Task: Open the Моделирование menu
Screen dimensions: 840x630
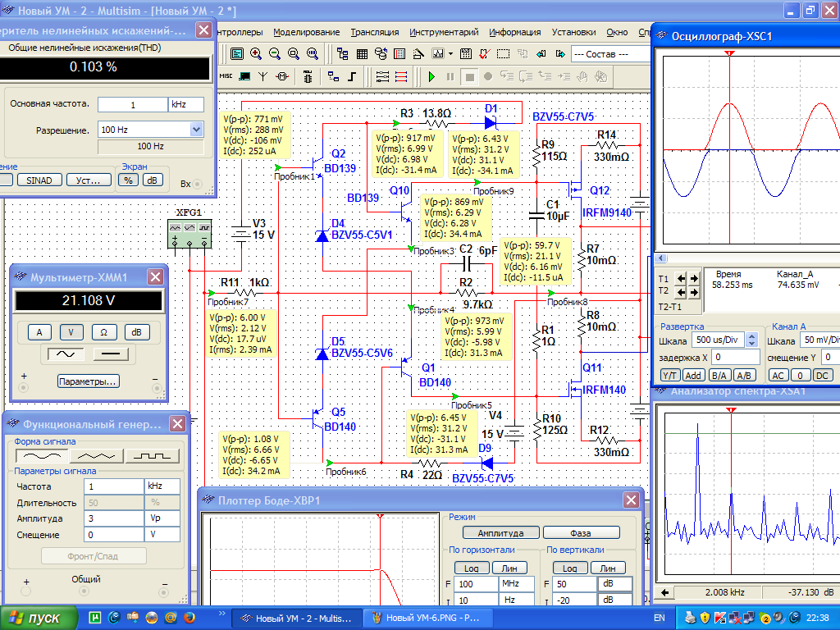Action: tap(307, 32)
